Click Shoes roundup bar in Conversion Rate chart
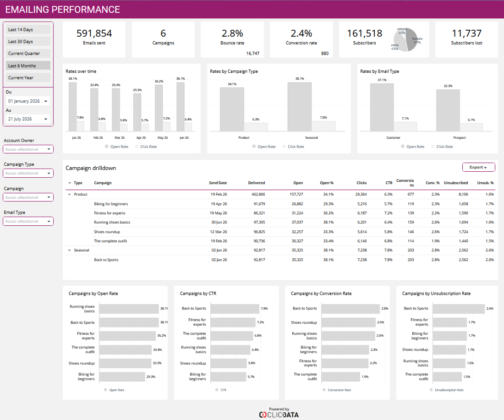The image size is (504, 420). (348, 322)
